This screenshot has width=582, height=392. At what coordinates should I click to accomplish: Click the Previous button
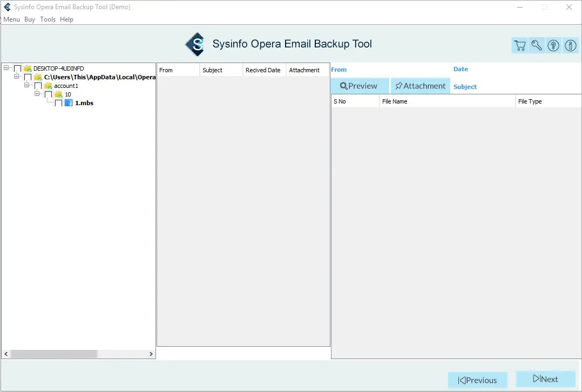[x=478, y=380]
